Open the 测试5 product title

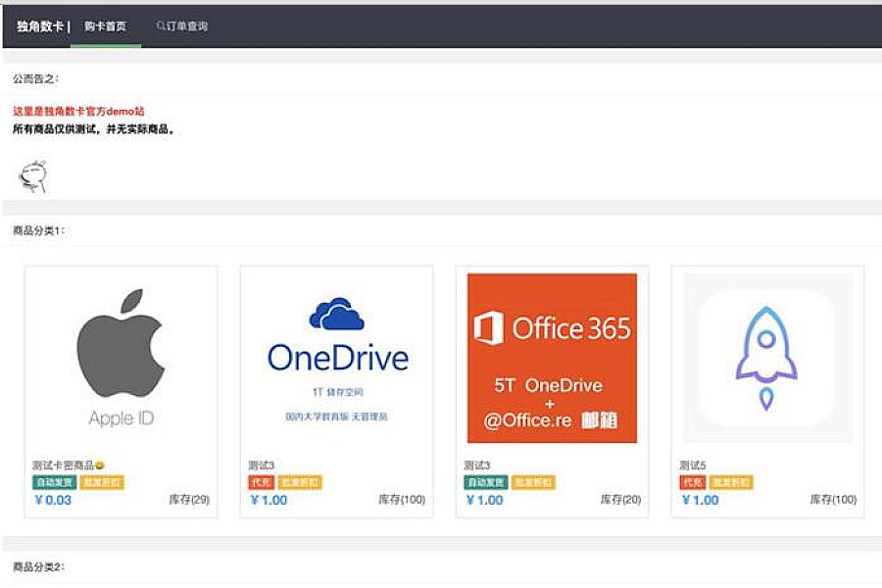[x=693, y=465]
